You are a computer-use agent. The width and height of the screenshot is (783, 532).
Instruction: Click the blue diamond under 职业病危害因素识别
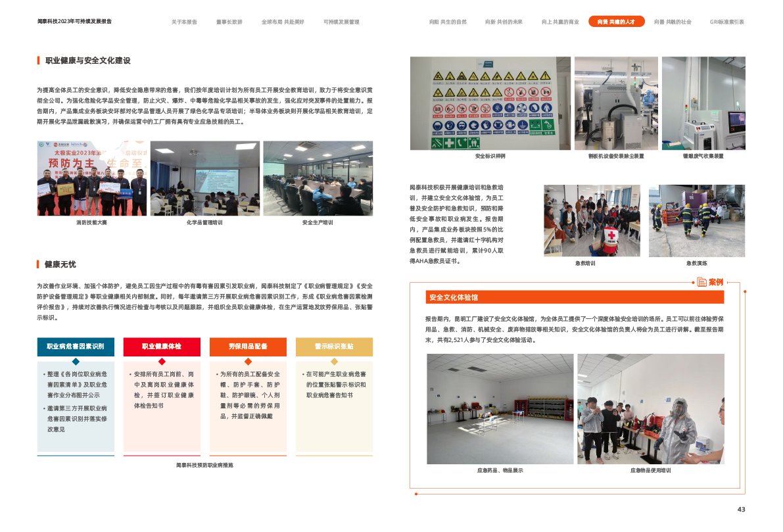pyautogui.click(x=76, y=361)
